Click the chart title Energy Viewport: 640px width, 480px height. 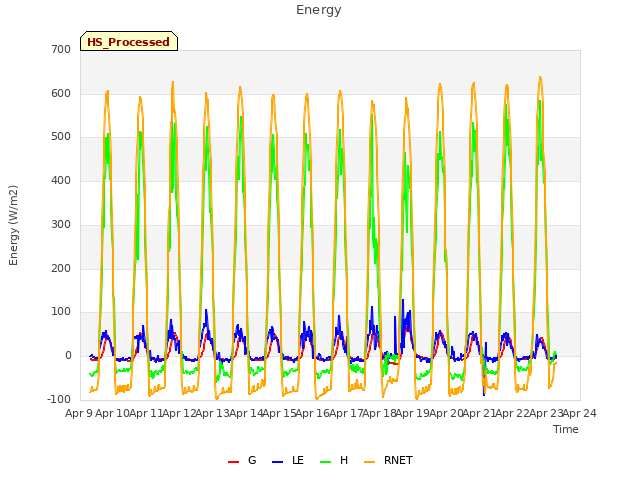tap(319, 10)
